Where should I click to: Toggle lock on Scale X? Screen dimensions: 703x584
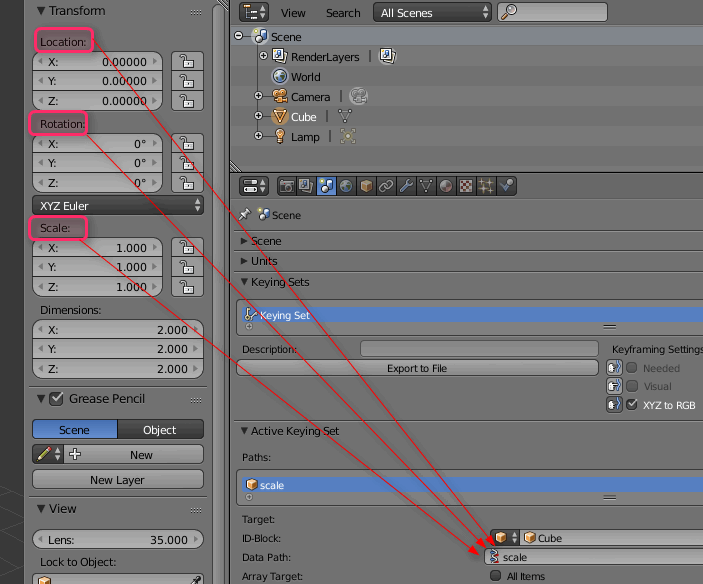[x=187, y=247]
